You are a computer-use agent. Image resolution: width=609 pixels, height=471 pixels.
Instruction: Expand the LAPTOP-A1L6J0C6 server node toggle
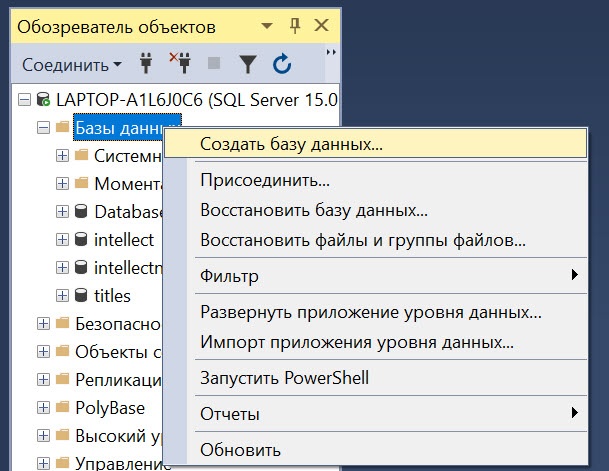[24, 100]
